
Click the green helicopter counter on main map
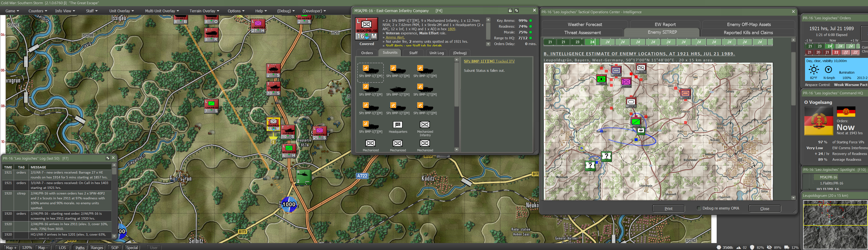pyautogui.click(x=303, y=177)
